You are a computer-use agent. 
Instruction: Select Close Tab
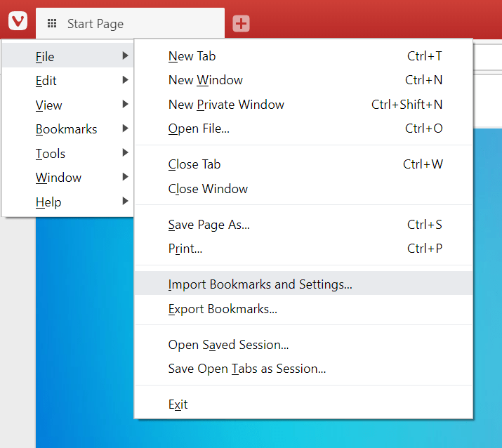pos(303,164)
